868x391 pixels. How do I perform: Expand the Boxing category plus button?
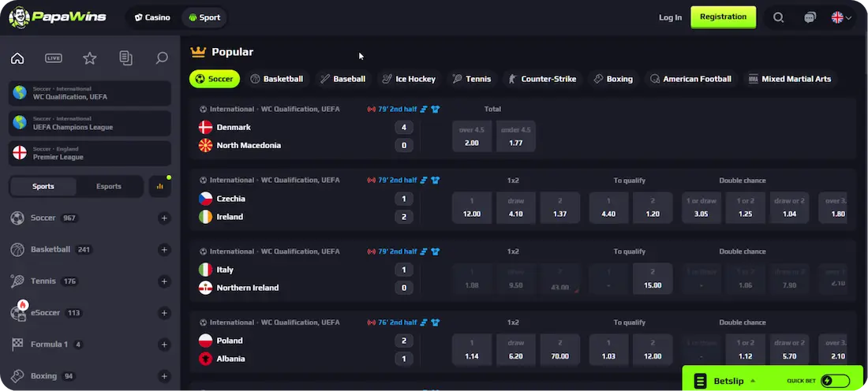pyautogui.click(x=164, y=377)
